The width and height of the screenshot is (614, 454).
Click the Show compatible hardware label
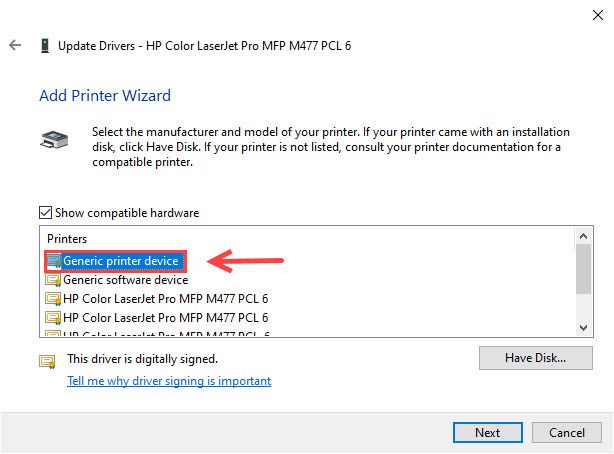(127, 213)
